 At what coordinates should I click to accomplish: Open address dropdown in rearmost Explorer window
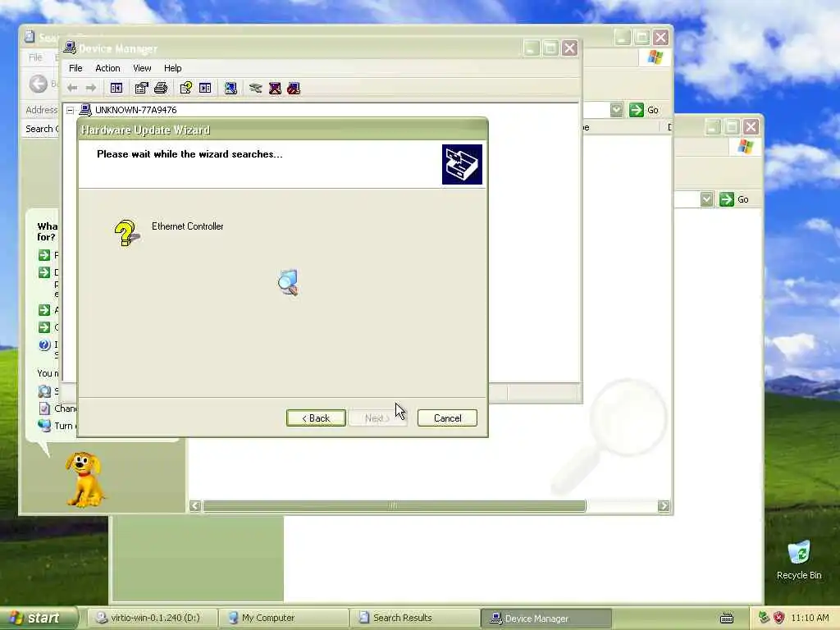tap(706, 199)
